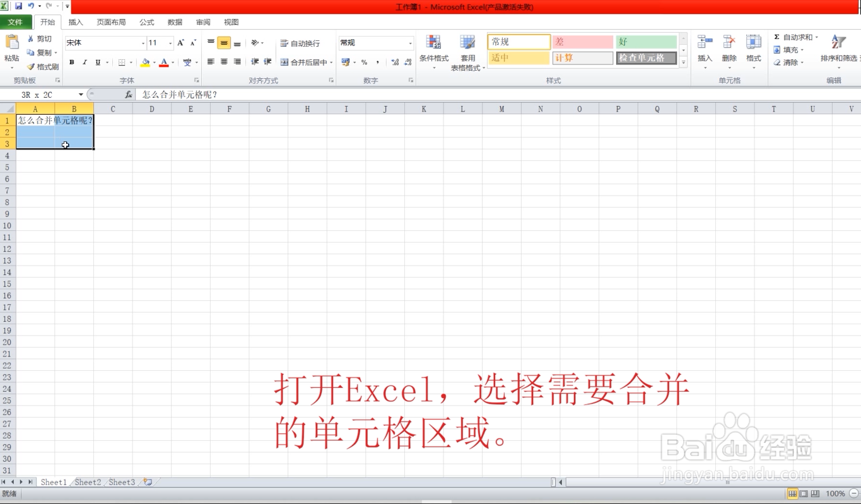The height and width of the screenshot is (504, 861).
Task: Open Format as Table (套用表格格式)
Action: point(467,53)
